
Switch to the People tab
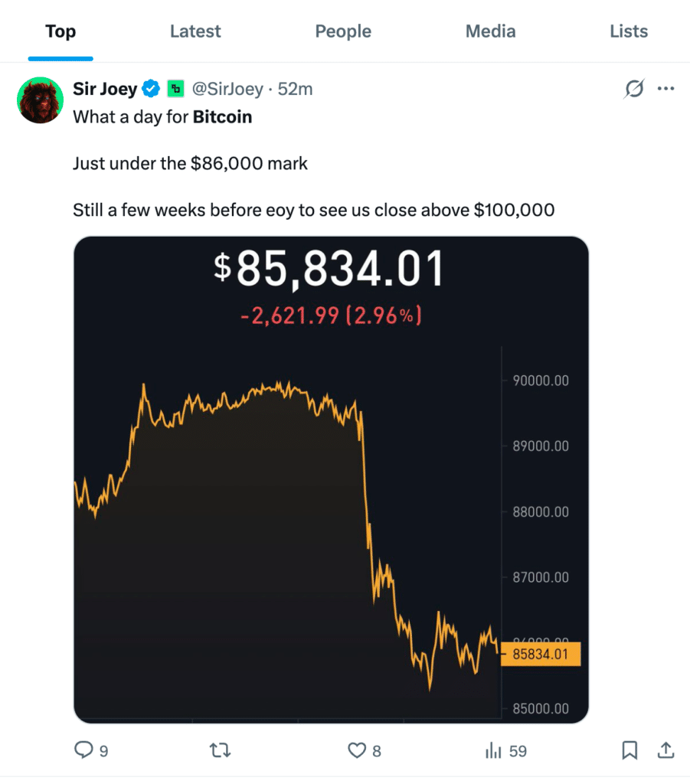coord(343,31)
